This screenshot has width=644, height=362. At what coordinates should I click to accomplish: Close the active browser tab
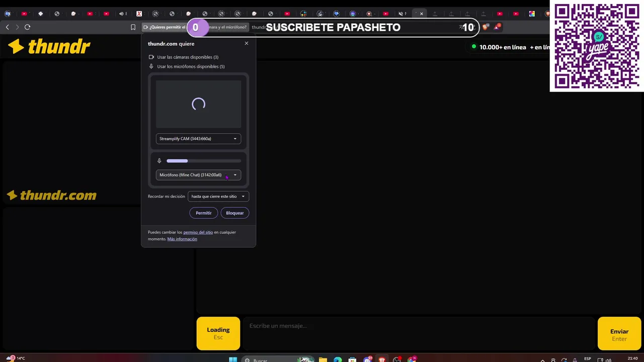[422, 14]
